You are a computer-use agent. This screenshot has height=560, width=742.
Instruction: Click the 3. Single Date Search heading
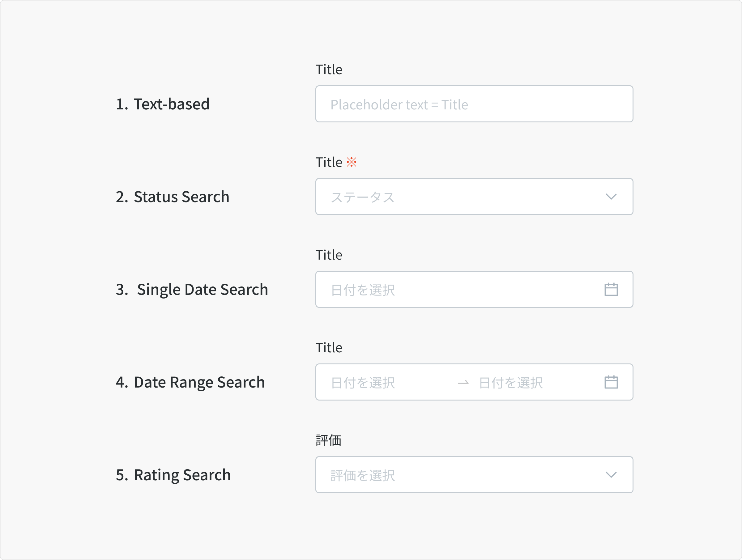(x=192, y=290)
